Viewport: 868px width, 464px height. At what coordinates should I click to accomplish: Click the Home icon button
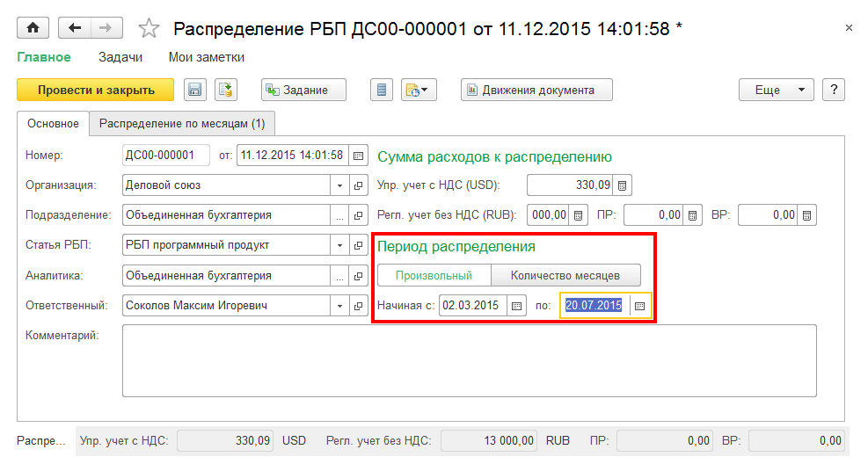(x=33, y=28)
